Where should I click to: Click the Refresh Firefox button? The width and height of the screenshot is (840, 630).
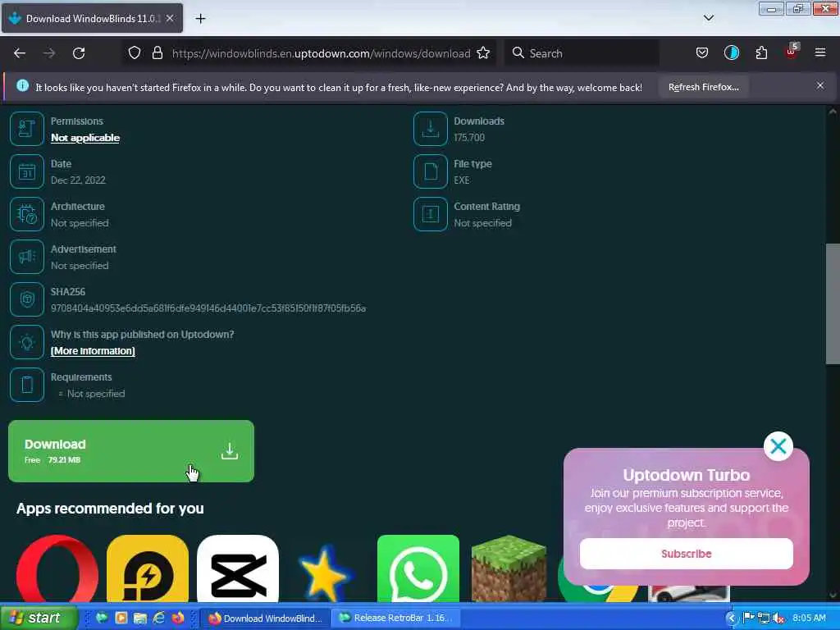(703, 87)
